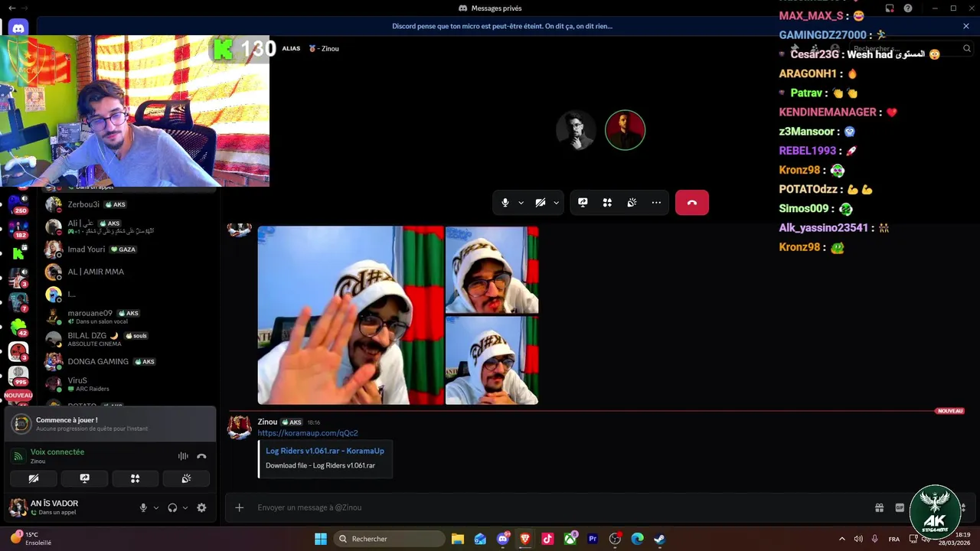Open Windows Start menu
This screenshot has height=551, width=980.
click(x=321, y=539)
